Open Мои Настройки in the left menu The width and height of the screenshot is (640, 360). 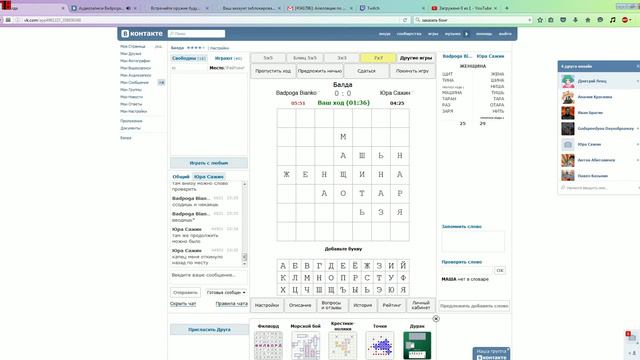(x=133, y=111)
